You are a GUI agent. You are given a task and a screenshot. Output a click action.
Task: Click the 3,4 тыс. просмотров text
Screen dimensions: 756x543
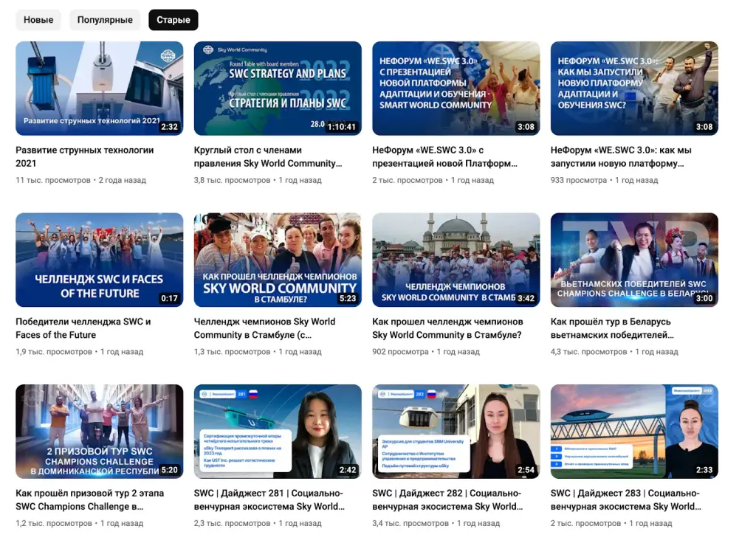coord(410,523)
